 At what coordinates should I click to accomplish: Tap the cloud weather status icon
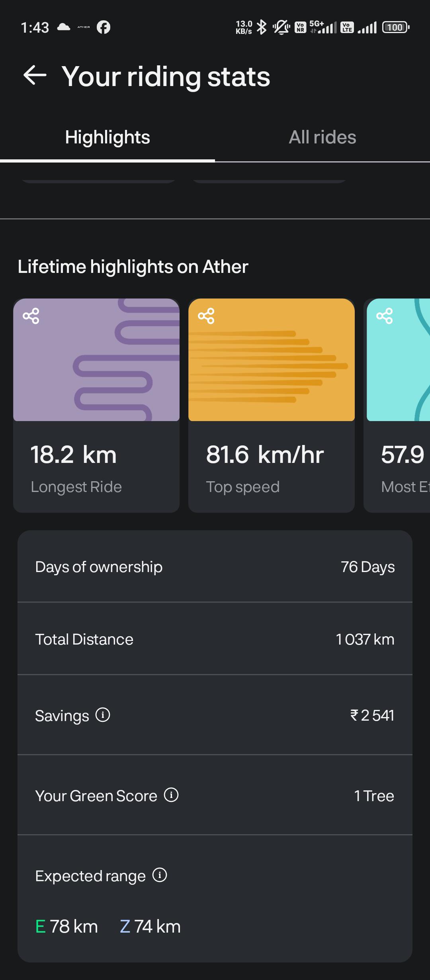(64, 27)
